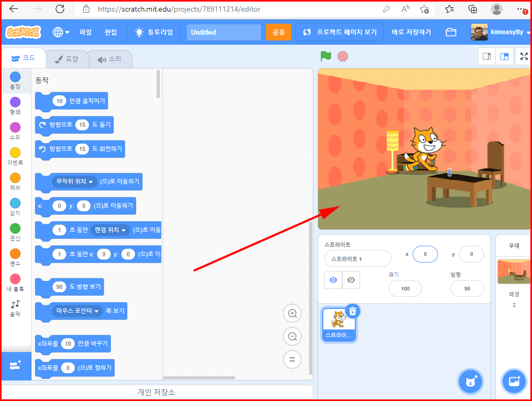Select the 내 블록 my blocks category
This screenshot has height=401, width=532.
pyautogui.click(x=15, y=283)
